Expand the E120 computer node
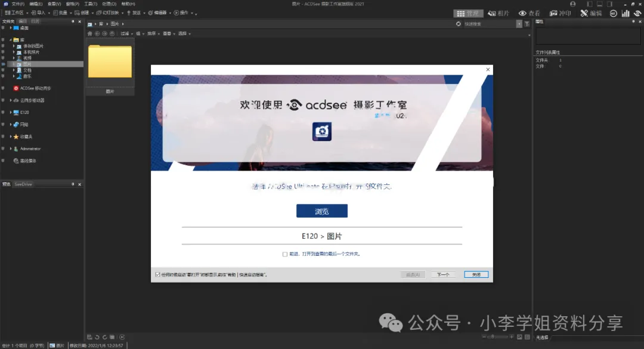644x349 pixels. click(x=11, y=112)
